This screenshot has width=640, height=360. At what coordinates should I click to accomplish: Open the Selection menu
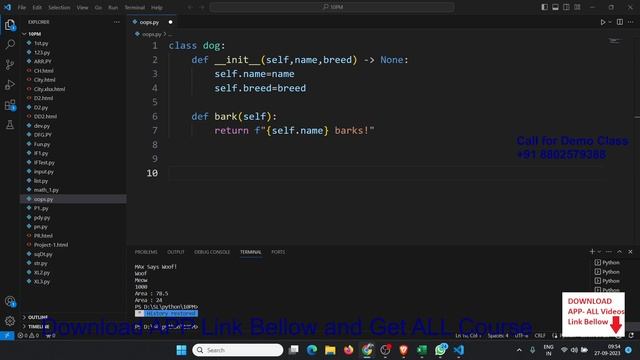point(59,7)
